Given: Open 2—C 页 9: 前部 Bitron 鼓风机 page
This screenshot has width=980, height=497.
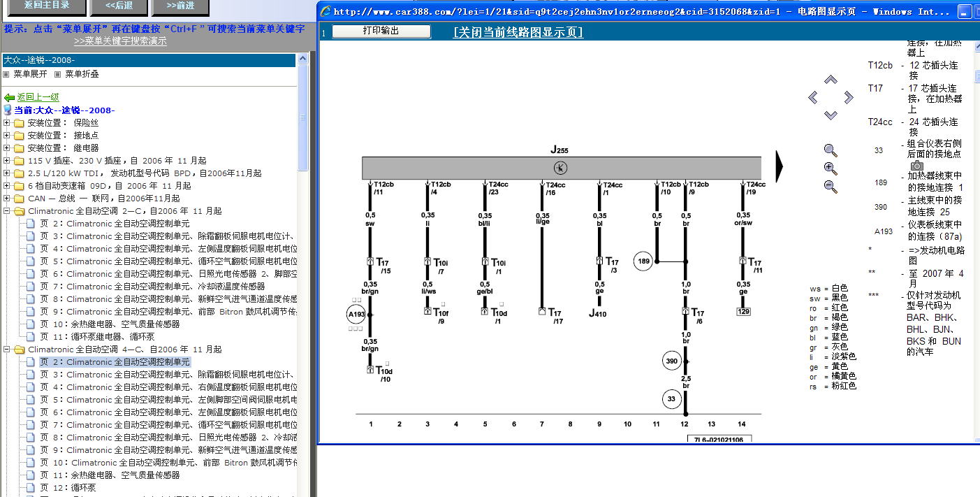Looking at the screenshot, I should 168,312.
